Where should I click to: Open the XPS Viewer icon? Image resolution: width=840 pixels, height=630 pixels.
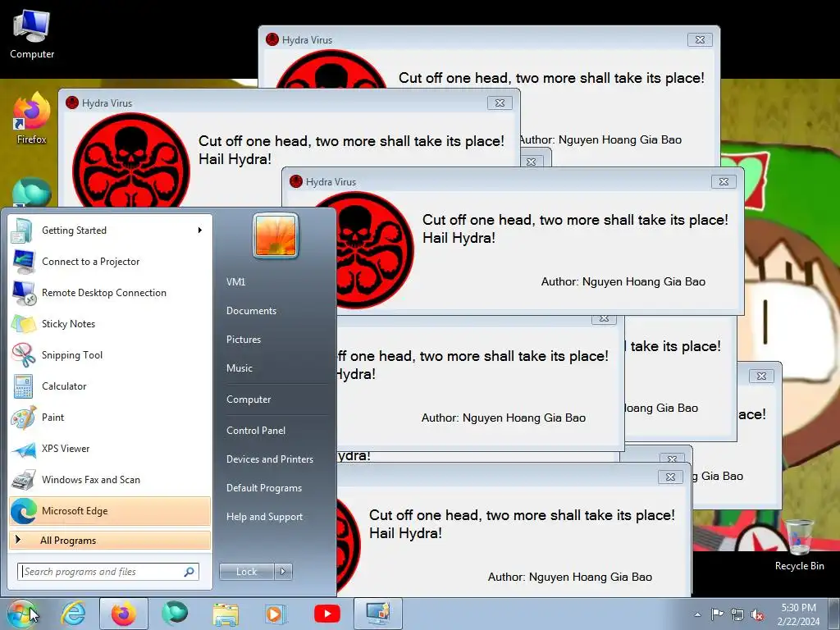click(24, 449)
